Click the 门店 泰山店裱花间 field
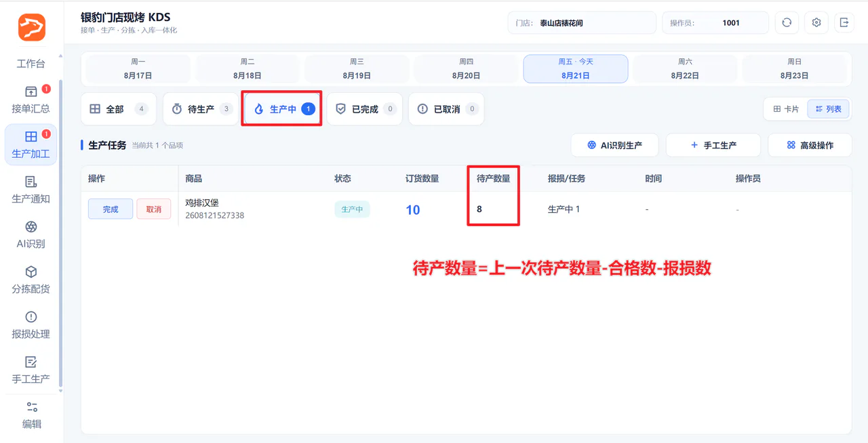The width and height of the screenshot is (868, 443). click(582, 22)
